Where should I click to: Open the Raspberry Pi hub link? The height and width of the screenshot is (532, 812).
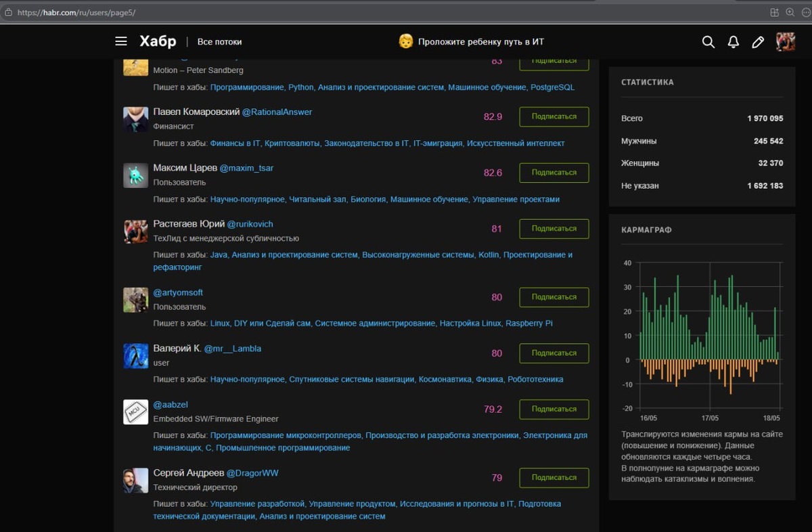tap(529, 324)
